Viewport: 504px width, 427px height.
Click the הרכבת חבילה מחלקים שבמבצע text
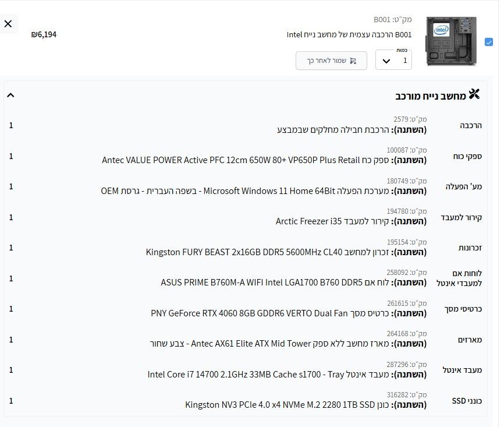(x=333, y=130)
